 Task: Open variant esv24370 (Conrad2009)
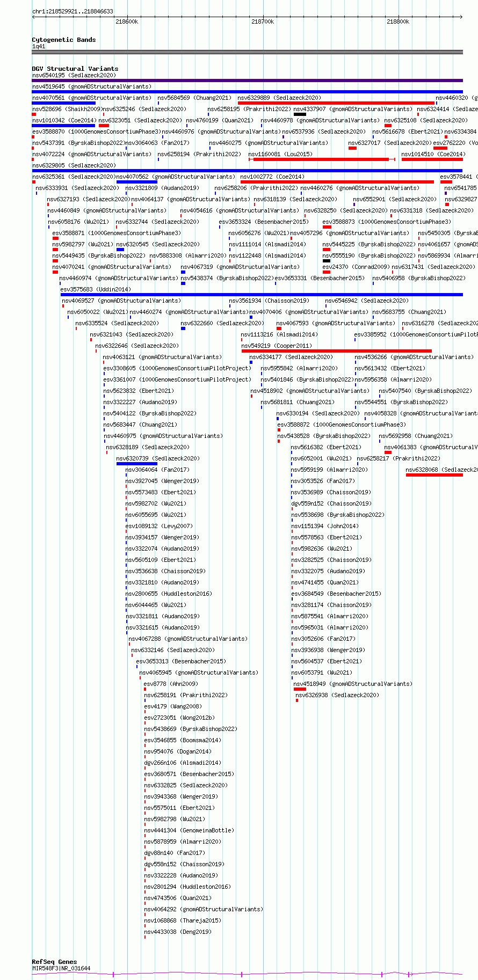[356, 267]
